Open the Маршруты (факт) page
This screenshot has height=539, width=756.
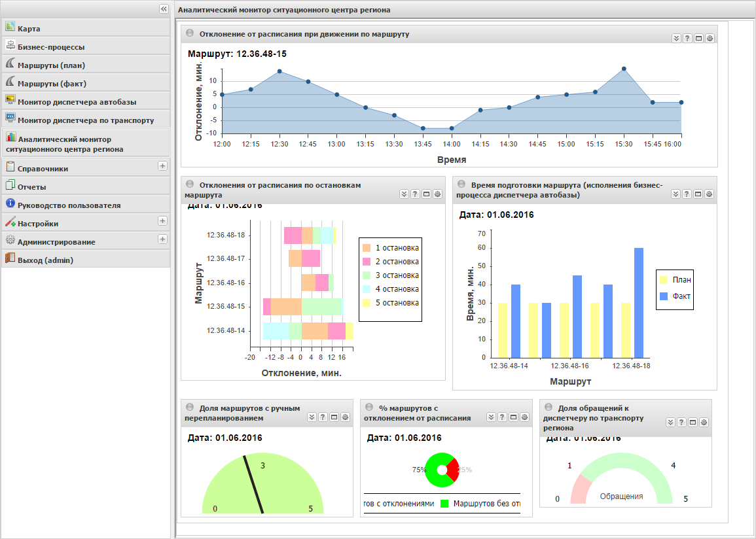(52, 84)
